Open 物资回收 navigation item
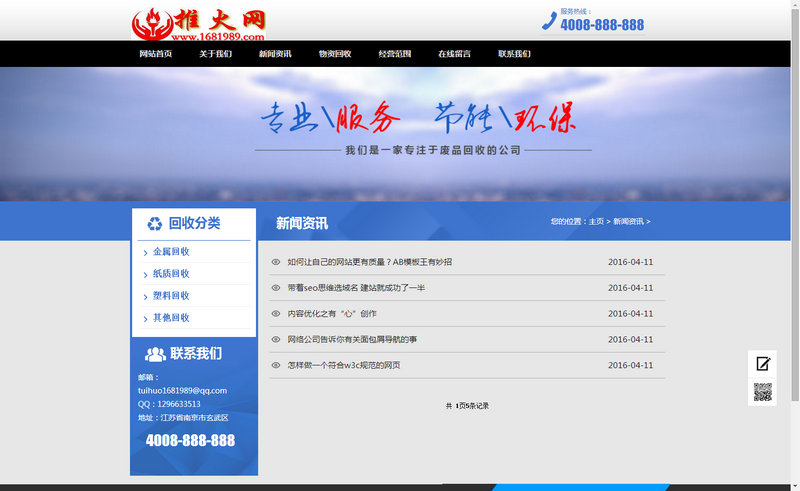 (x=335, y=54)
